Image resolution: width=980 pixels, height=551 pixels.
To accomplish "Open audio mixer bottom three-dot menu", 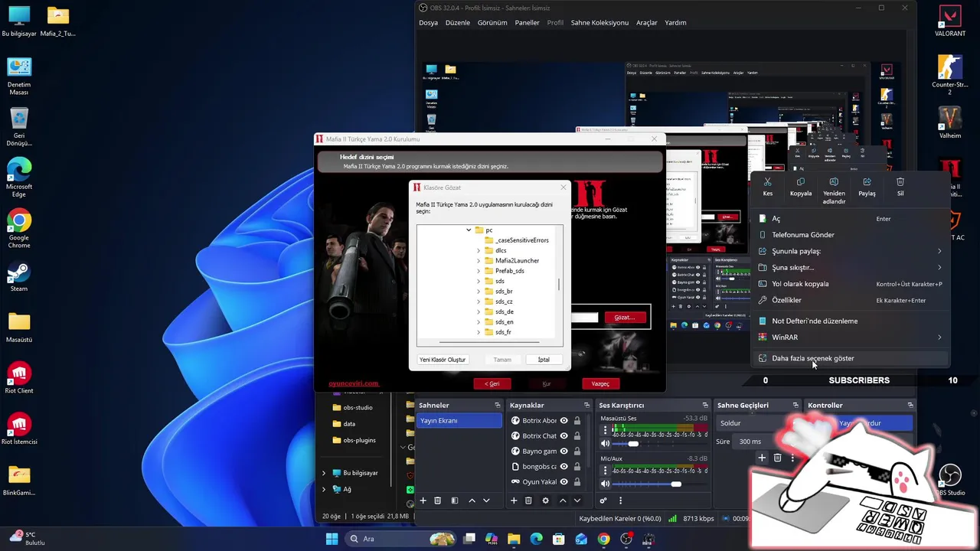I will tap(620, 500).
